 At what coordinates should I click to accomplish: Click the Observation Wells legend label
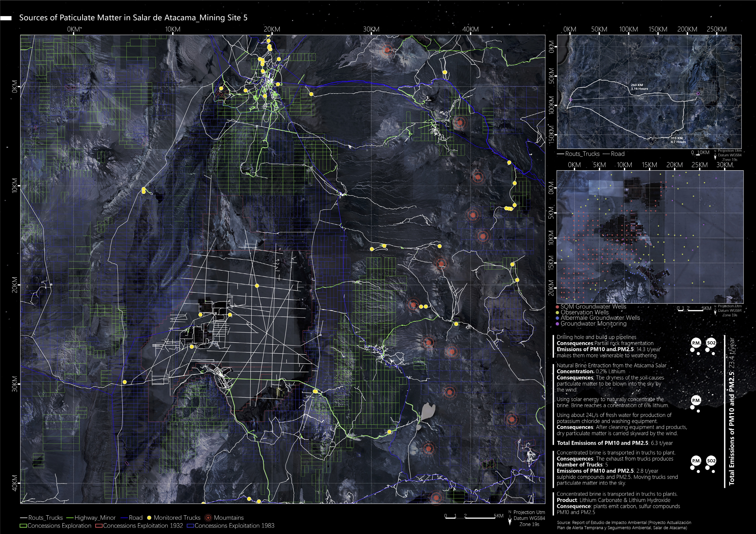click(x=584, y=312)
